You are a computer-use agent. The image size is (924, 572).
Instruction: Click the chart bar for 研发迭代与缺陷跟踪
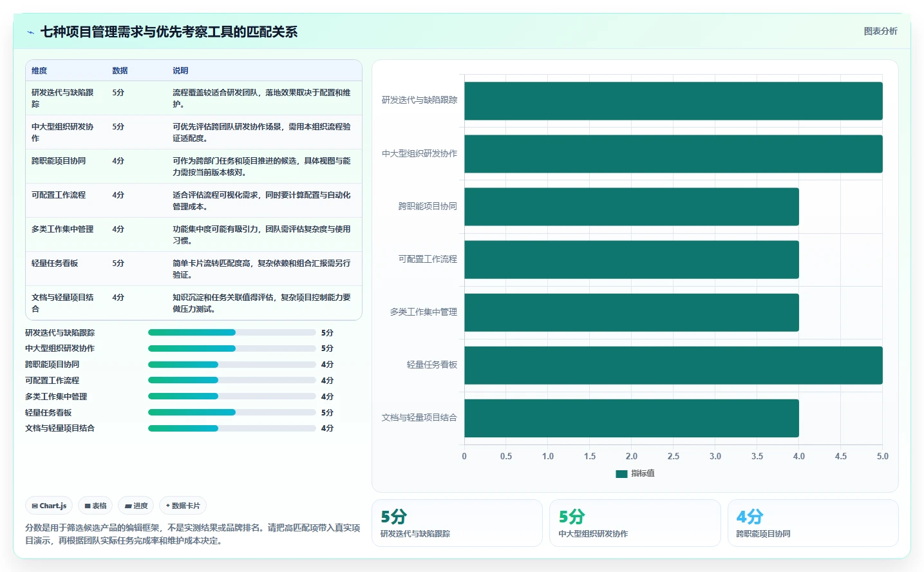[x=674, y=101]
